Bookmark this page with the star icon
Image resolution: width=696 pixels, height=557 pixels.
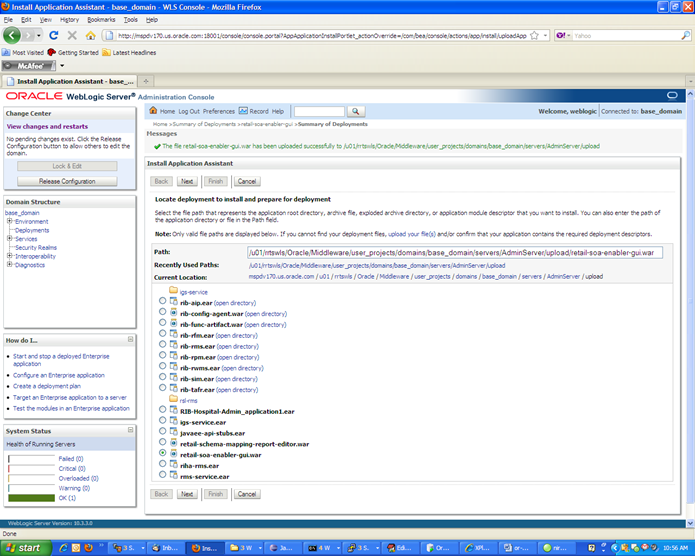[x=534, y=36]
